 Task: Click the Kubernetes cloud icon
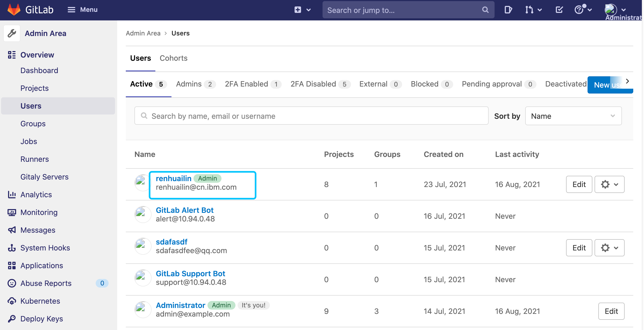coord(12,301)
